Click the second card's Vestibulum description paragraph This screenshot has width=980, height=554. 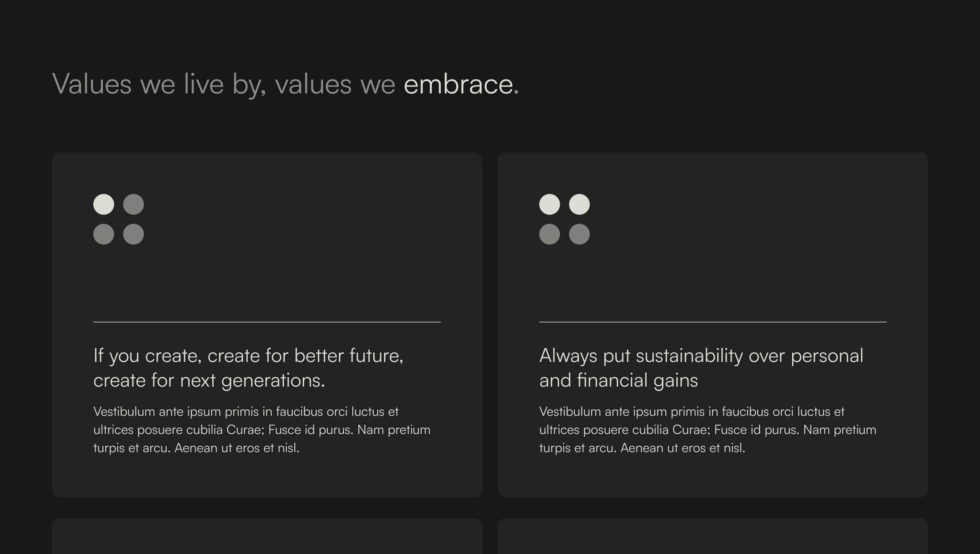[x=707, y=429]
